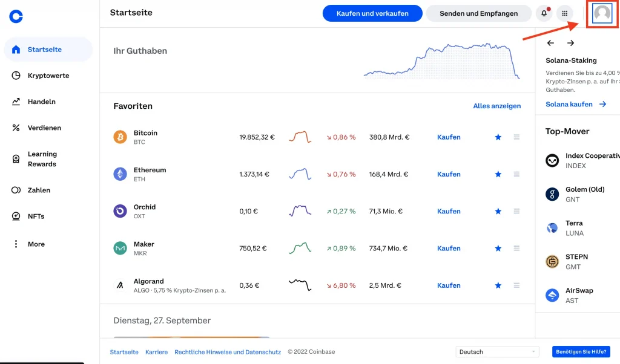The height and width of the screenshot is (364, 620).
Task: Show next promo card arrow
Action: pyautogui.click(x=570, y=43)
